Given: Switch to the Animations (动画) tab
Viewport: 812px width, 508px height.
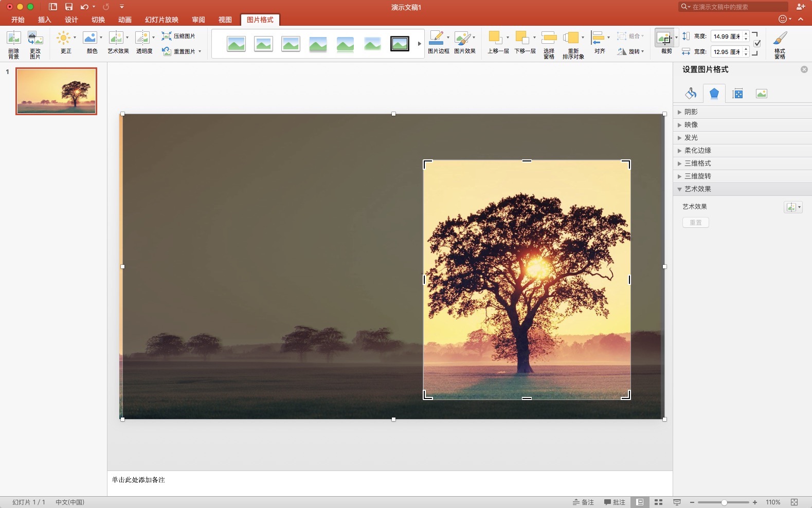Looking at the screenshot, I should pyautogui.click(x=124, y=20).
